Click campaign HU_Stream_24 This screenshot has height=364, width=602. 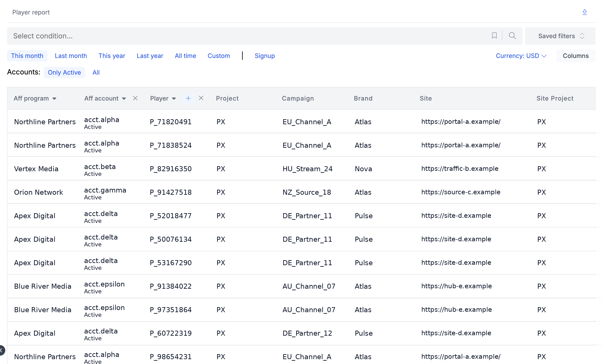[x=307, y=169]
